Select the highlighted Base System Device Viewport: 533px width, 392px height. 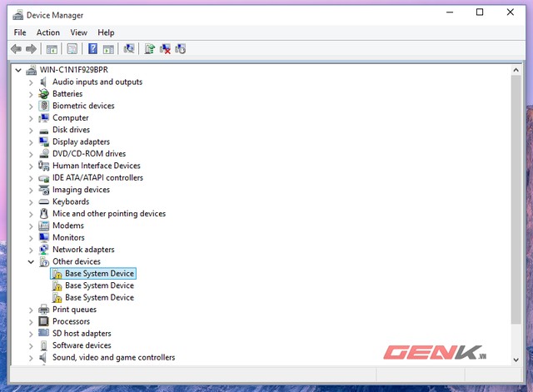pos(99,274)
